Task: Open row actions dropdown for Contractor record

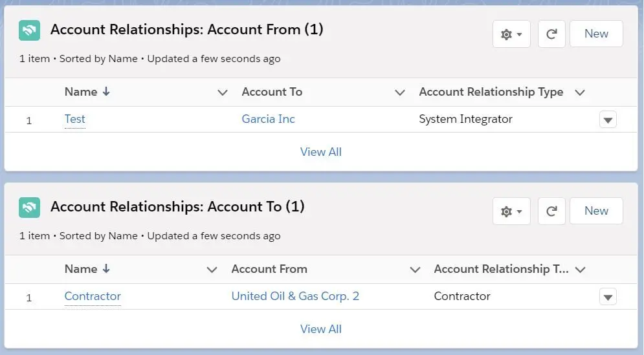Action: click(608, 297)
